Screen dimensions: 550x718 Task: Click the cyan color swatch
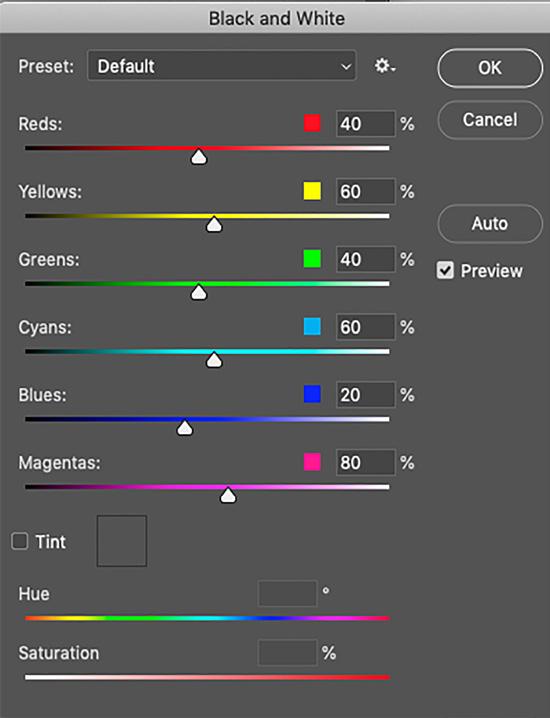[312, 326]
